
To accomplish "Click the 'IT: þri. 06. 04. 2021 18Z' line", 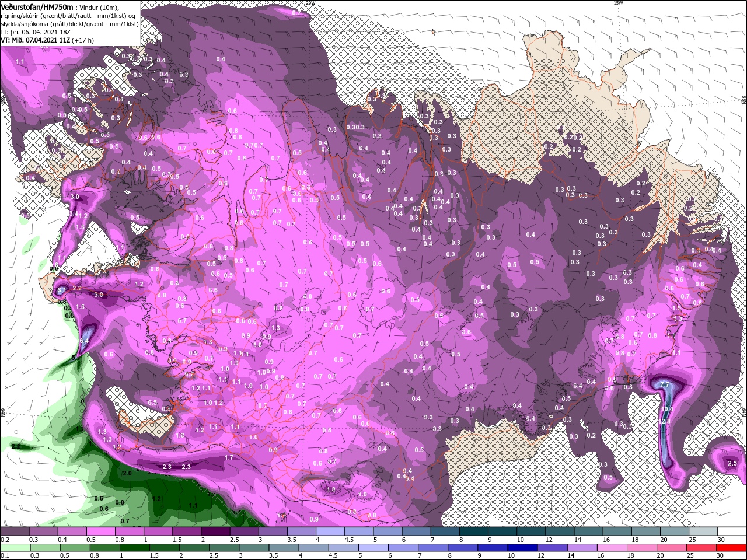I will (36, 32).
